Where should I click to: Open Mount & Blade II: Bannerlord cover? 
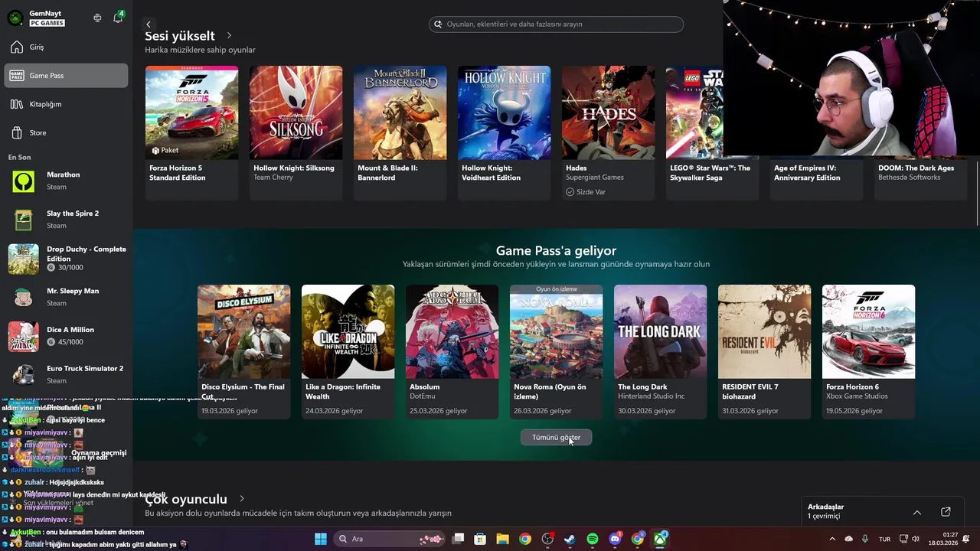coord(400,112)
